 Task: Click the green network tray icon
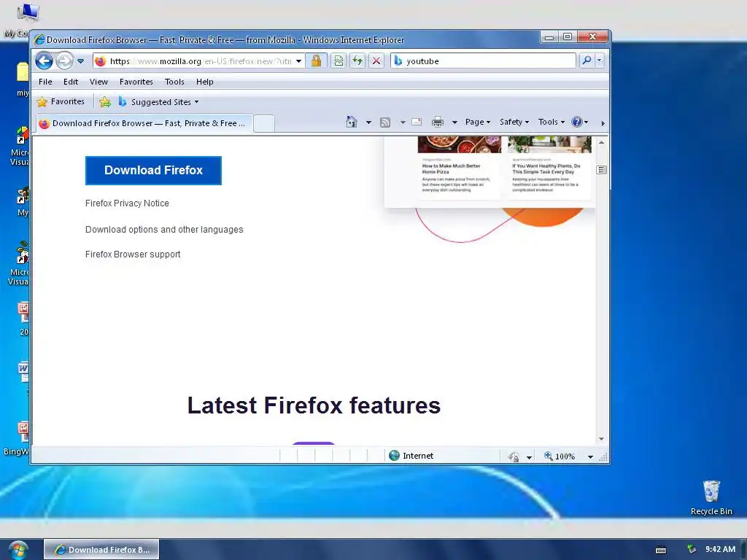(692, 549)
